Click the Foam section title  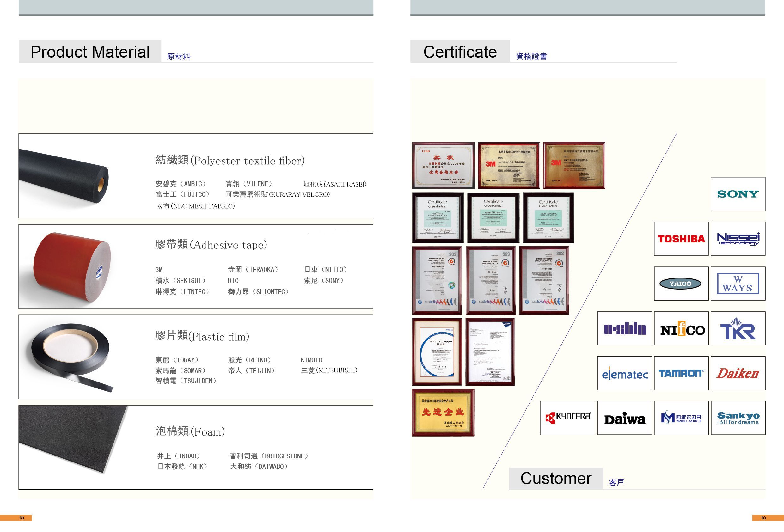point(190,431)
